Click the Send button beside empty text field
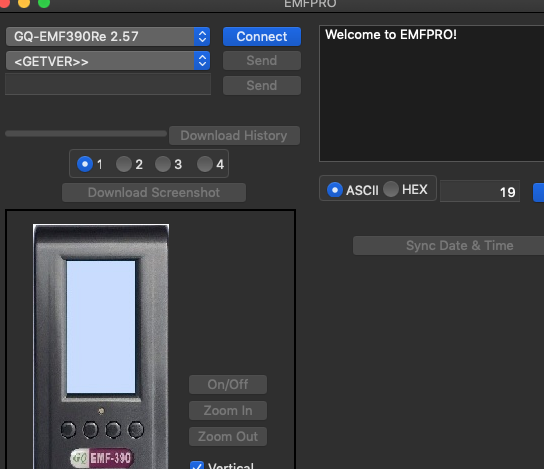Viewport: 544px width, 469px height. pos(262,85)
